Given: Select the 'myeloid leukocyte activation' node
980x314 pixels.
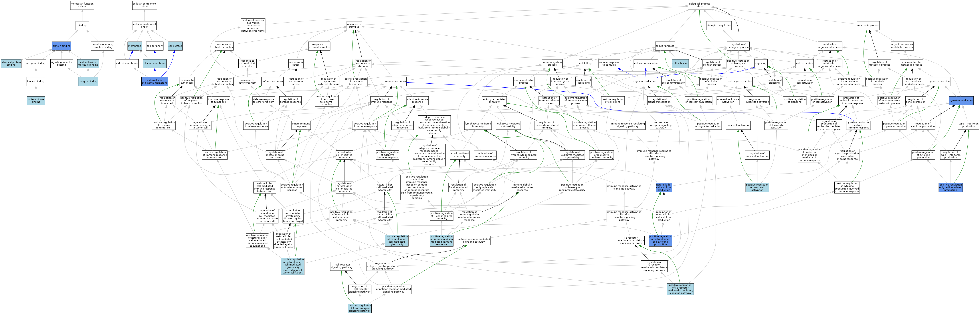Looking at the screenshot, I should coord(728,101).
